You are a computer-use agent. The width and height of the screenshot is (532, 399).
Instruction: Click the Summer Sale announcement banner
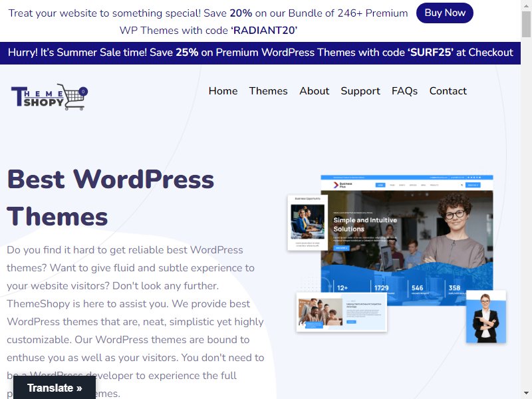[x=260, y=53]
